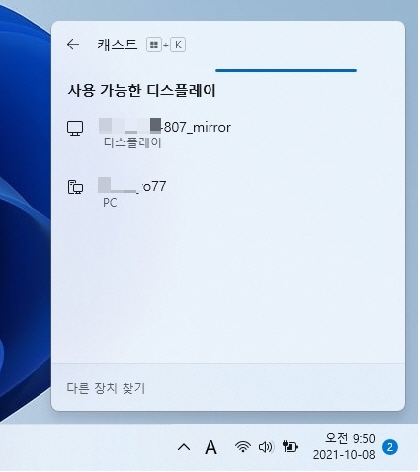Click the 캐스트 panel title
The image size is (420, 472).
coord(117,44)
